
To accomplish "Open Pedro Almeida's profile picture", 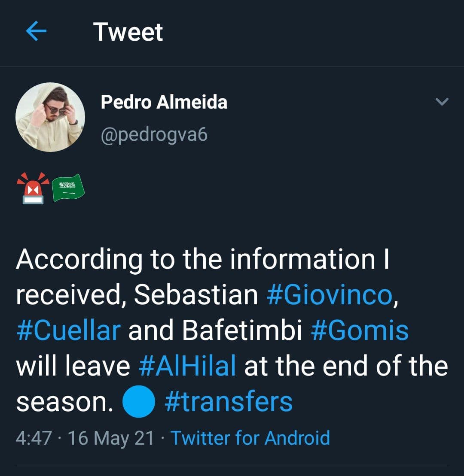I will click(50, 117).
